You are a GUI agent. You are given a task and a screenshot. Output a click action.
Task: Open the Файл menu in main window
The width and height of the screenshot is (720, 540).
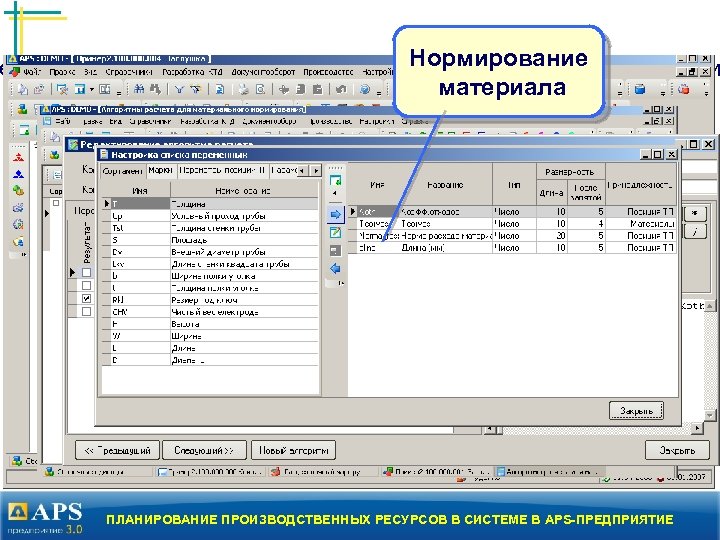(x=32, y=72)
